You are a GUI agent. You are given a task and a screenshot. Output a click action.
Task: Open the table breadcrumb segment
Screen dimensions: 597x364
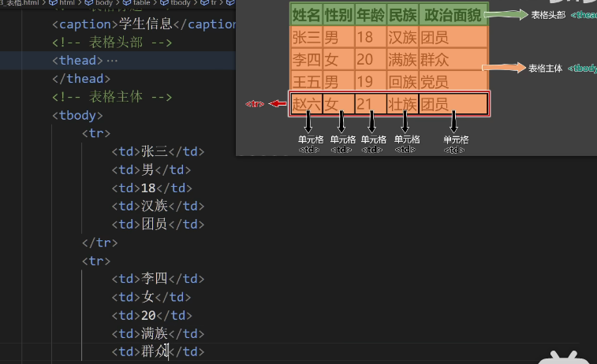point(142,2)
